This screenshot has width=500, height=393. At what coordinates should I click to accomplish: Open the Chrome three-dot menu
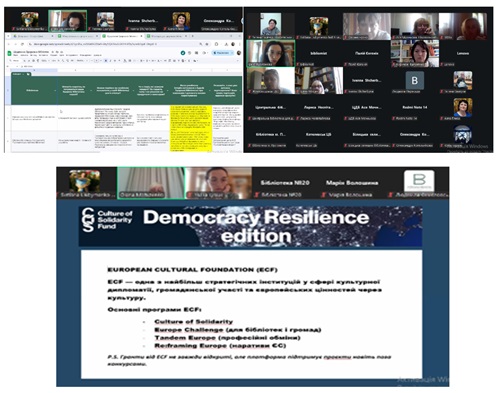coord(239,44)
